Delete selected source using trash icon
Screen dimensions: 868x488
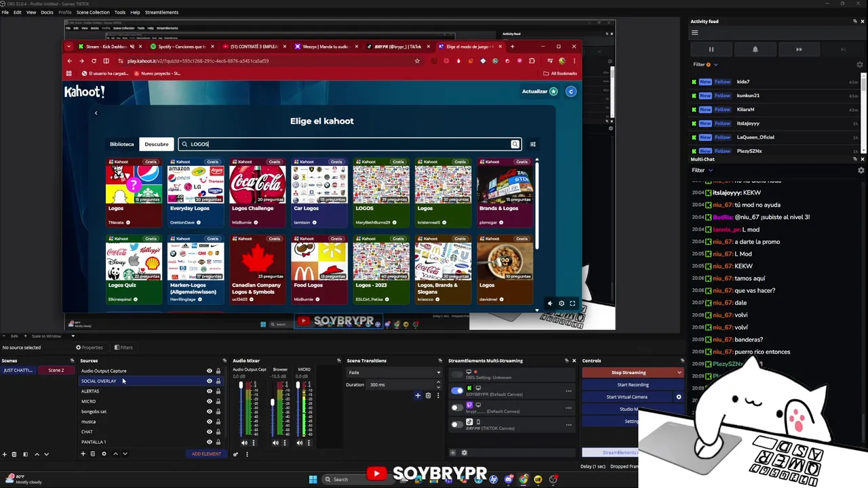click(x=93, y=454)
